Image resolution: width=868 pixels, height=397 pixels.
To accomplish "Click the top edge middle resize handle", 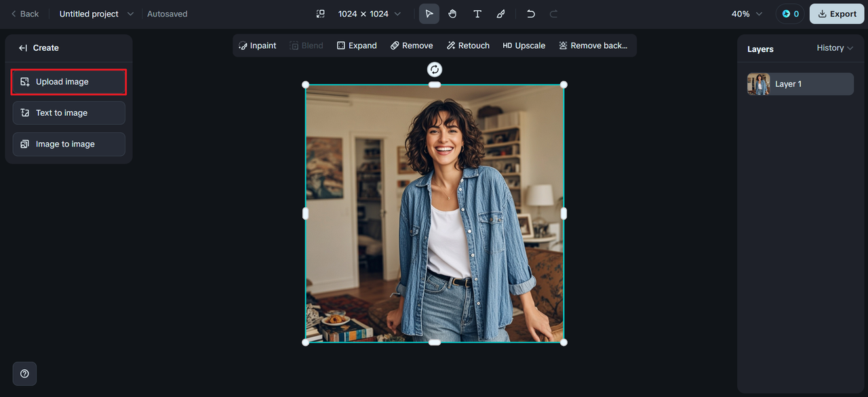I will (x=435, y=85).
